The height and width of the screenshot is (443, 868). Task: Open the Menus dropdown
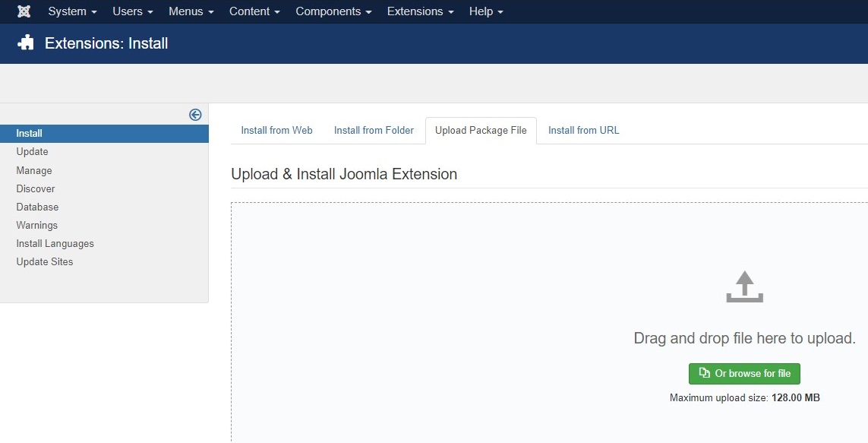[191, 11]
